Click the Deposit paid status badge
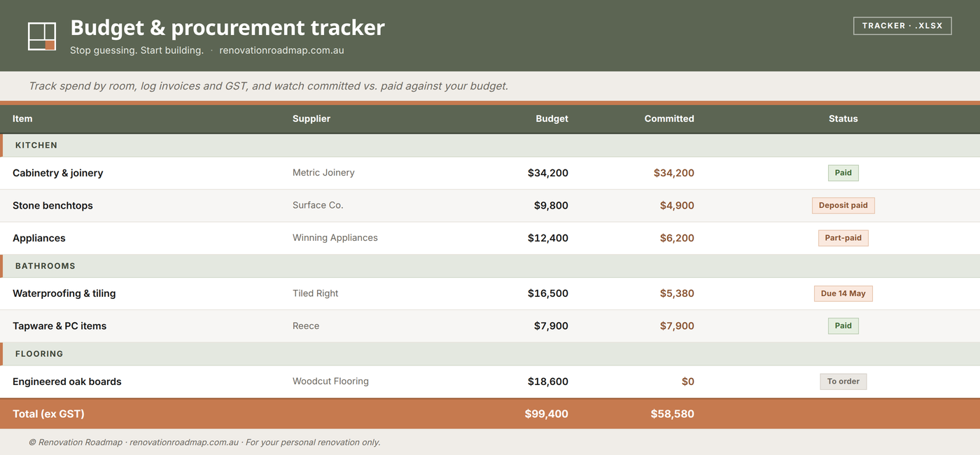Screen dimensions: 980x455 (843, 205)
